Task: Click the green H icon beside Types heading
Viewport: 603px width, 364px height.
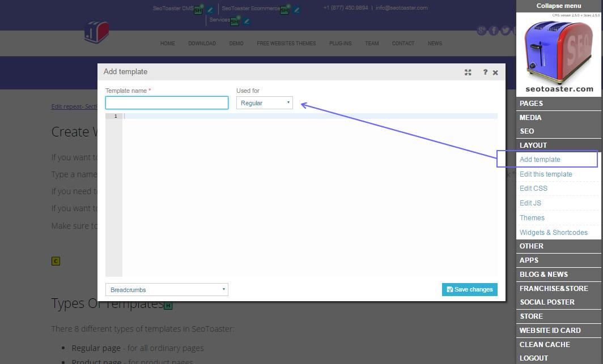Action: point(168,306)
